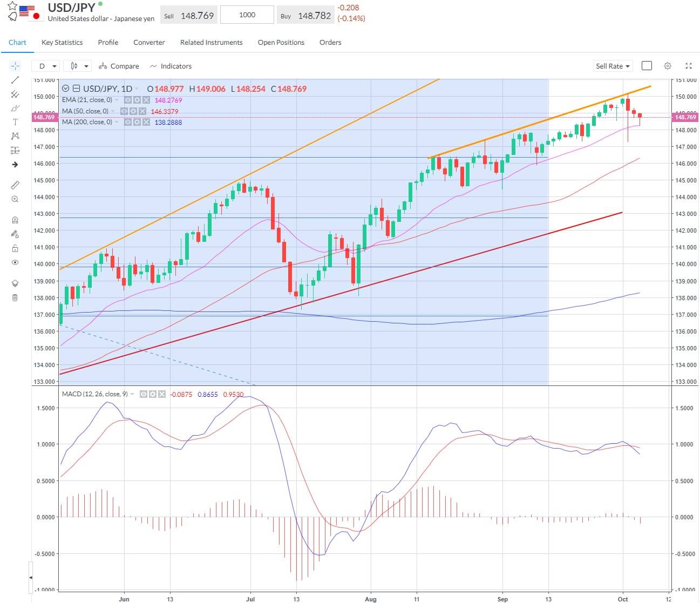
Task: Remove the MA 50 indicator
Action: coord(142,111)
